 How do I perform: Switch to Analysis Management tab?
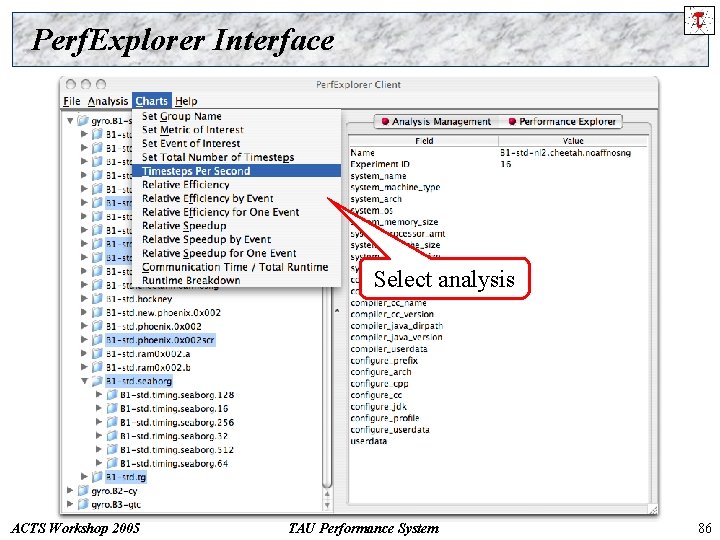(437, 122)
